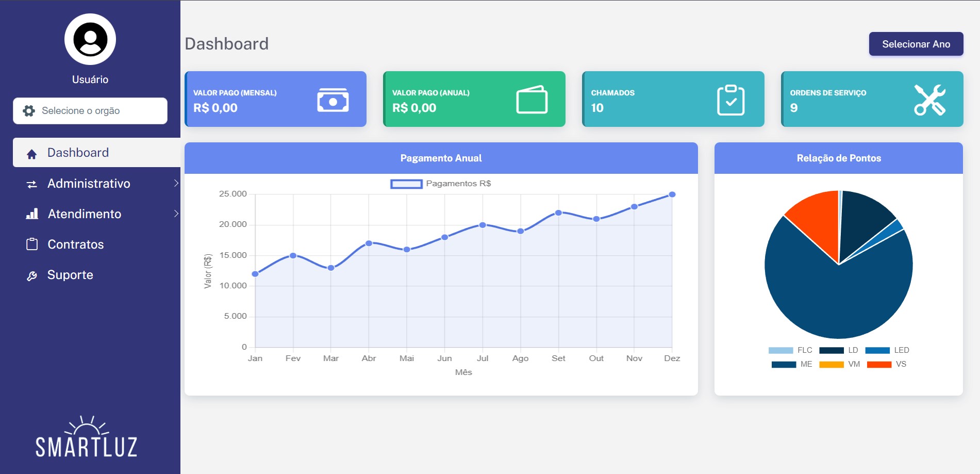
Task: Click the wallet icon on Valor Pago Anual
Action: (x=531, y=100)
